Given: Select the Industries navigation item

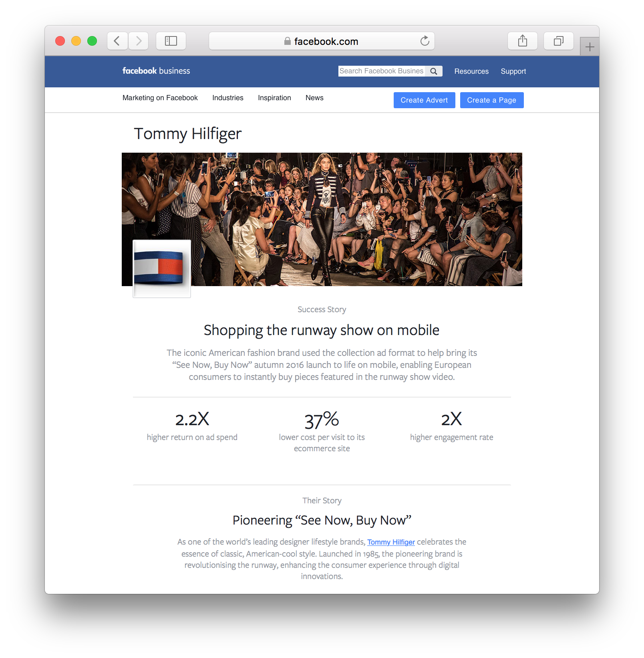Looking at the screenshot, I should (x=228, y=98).
